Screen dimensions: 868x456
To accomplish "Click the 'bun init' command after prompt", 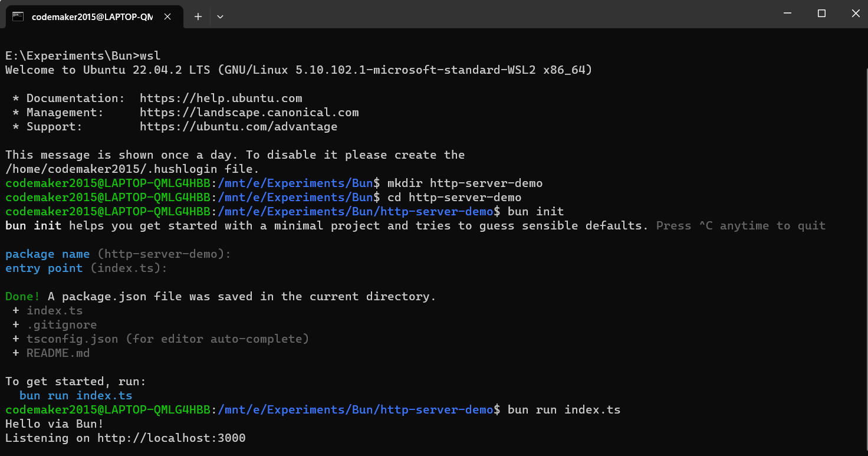I will [x=536, y=212].
